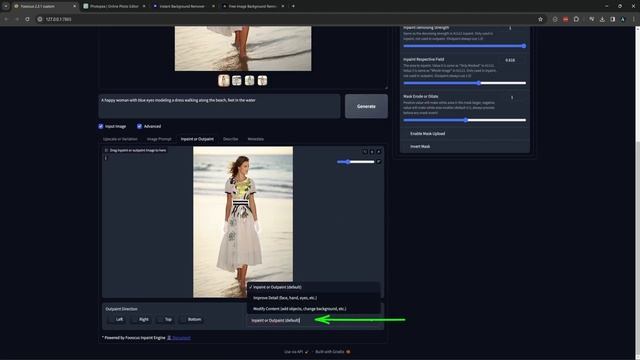Open the browser three-dot menu
Viewport: 640px width, 360px height.
point(634,19)
